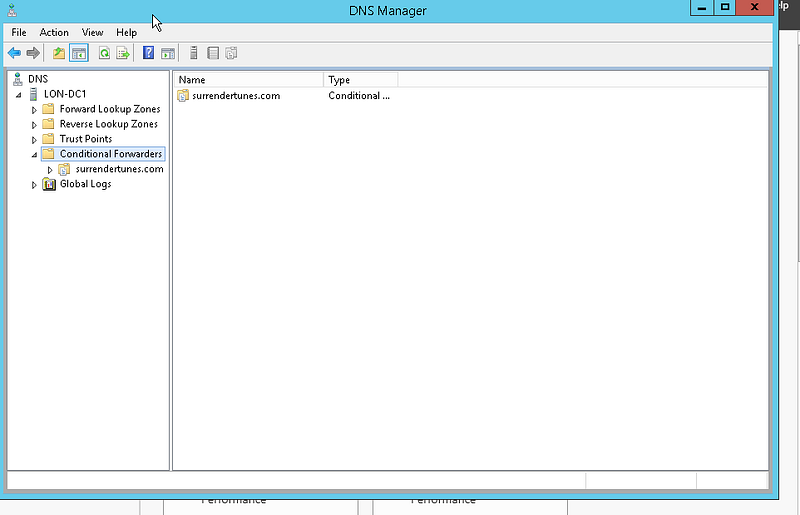Click surrendertunes.com icon in tree
800x515 pixels.
(64, 169)
